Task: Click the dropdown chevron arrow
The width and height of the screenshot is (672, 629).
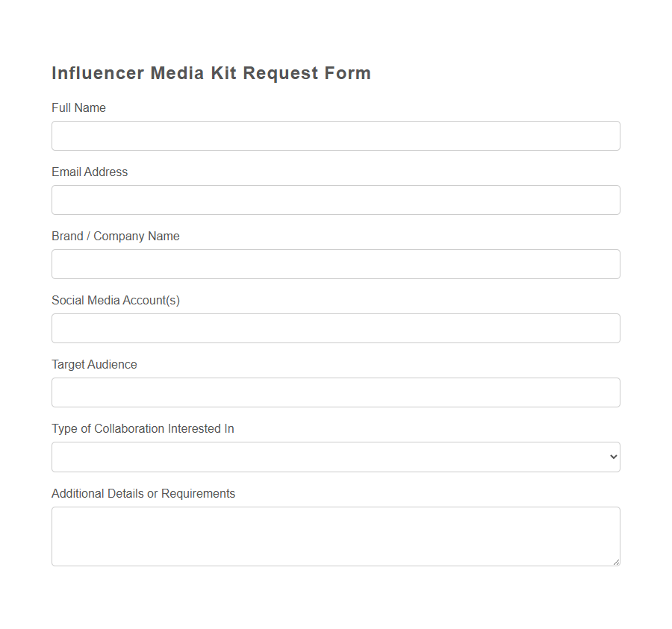Action: pos(612,457)
